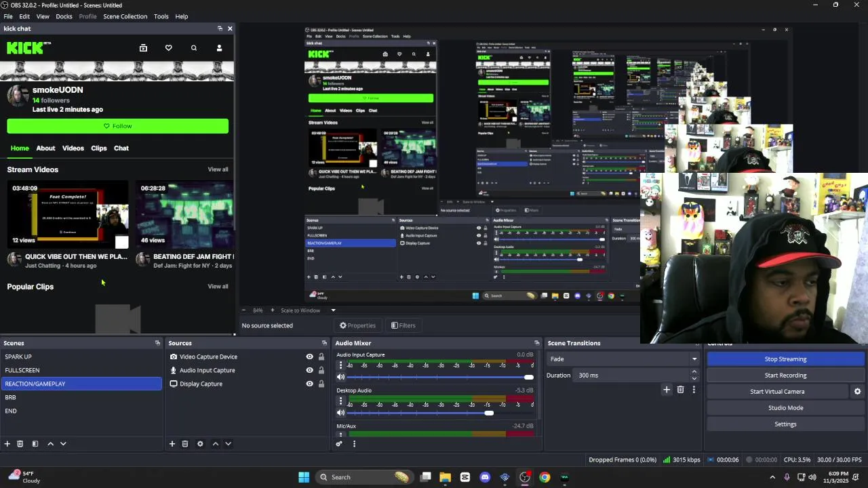
Task: Float the Scenes dock panel
Action: (x=157, y=343)
